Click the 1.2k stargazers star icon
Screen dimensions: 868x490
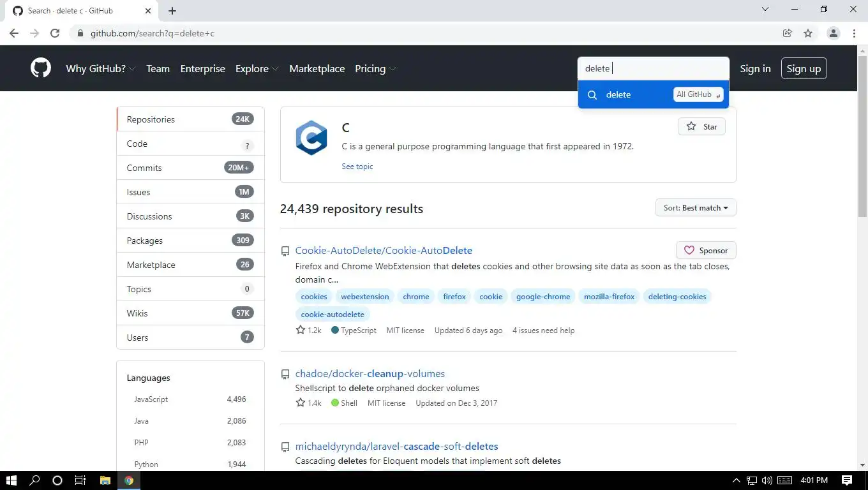coord(301,330)
